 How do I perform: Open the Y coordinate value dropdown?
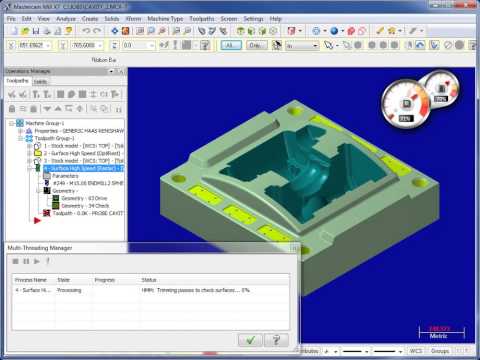100,45
